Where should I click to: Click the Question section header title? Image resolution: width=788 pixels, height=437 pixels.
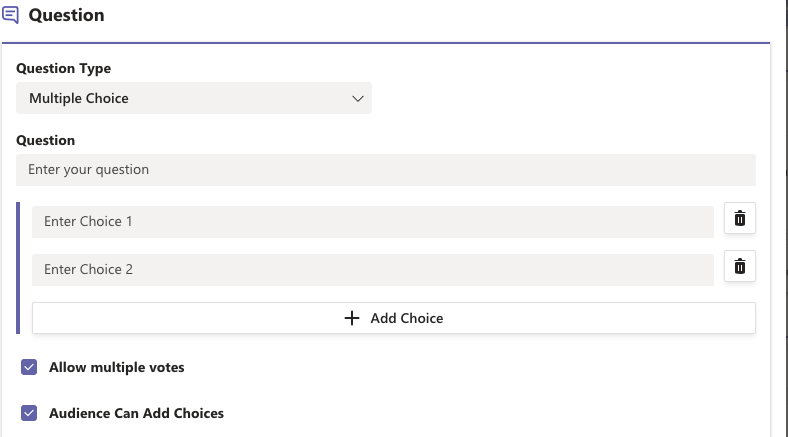click(66, 15)
